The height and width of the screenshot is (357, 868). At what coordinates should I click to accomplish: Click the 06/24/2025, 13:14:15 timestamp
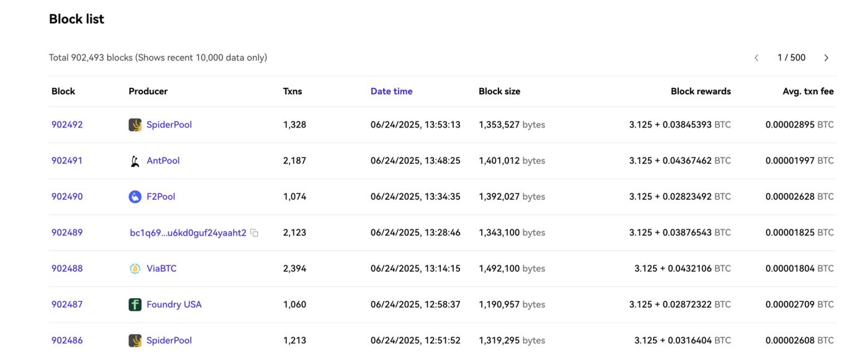(415, 268)
